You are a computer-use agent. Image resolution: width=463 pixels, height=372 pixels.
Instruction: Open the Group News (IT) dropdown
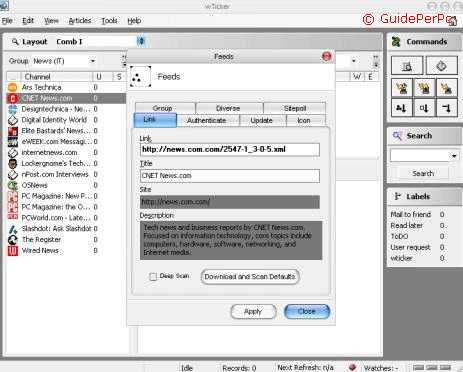pos(93,61)
